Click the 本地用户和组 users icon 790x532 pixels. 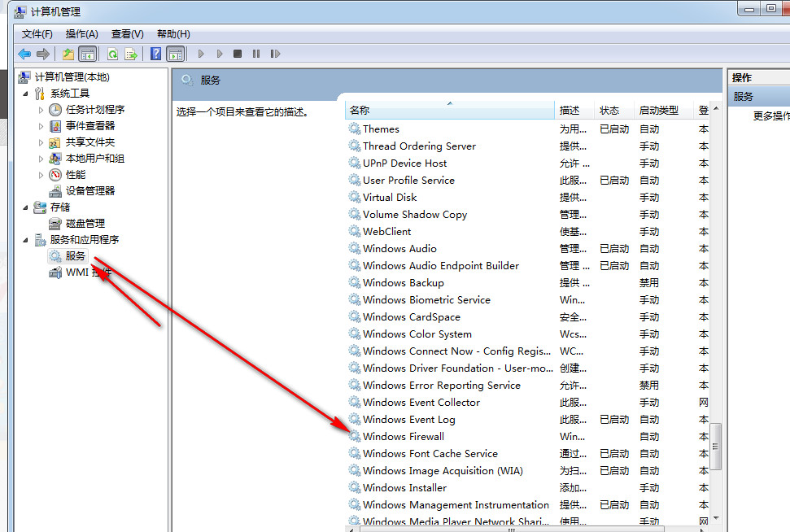click(55, 159)
